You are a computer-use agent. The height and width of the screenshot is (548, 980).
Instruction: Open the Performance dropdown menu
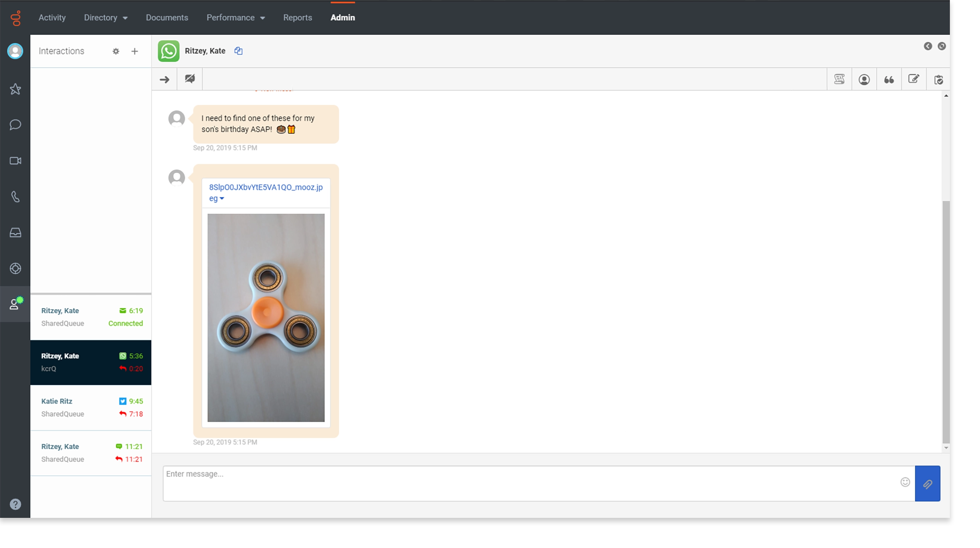[235, 17]
